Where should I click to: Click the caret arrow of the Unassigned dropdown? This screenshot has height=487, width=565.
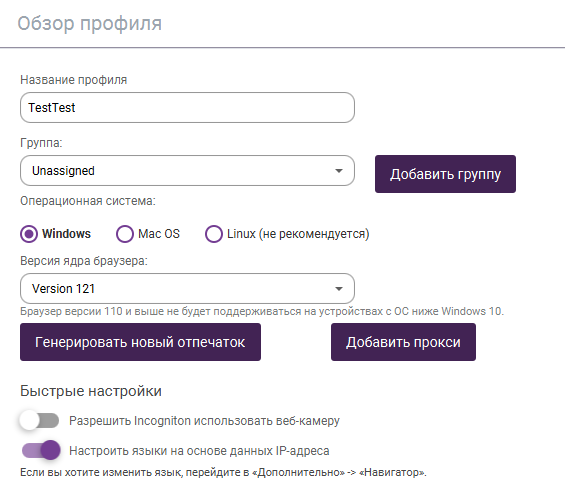(338, 171)
